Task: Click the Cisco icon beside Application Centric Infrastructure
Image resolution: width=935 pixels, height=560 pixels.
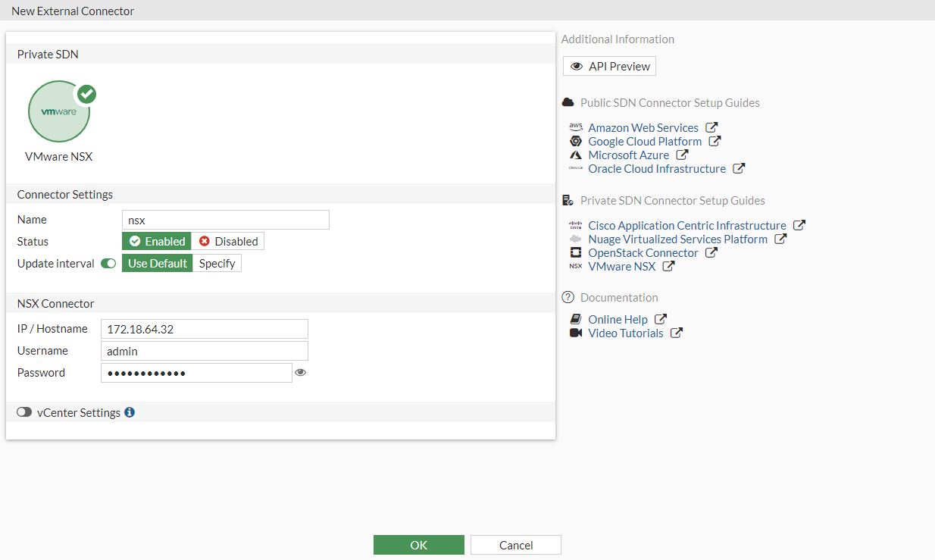Action: click(x=576, y=225)
